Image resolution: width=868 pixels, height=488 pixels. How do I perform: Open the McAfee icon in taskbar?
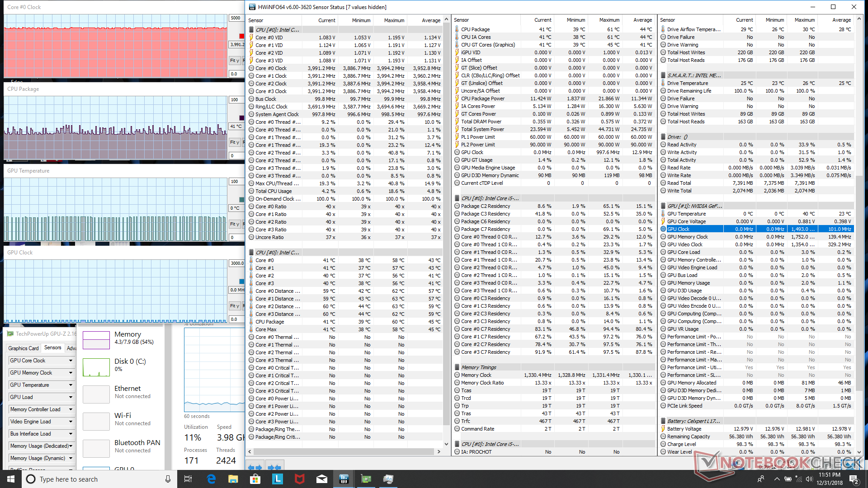point(300,479)
